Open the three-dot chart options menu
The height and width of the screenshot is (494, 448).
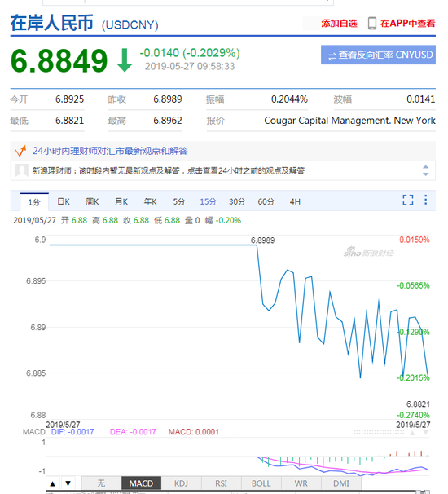coord(426,200)
